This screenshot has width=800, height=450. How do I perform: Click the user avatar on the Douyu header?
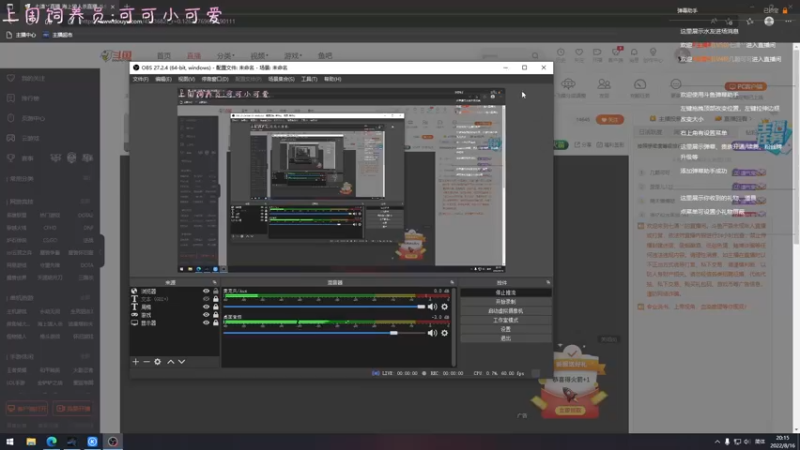coord(682,55)
